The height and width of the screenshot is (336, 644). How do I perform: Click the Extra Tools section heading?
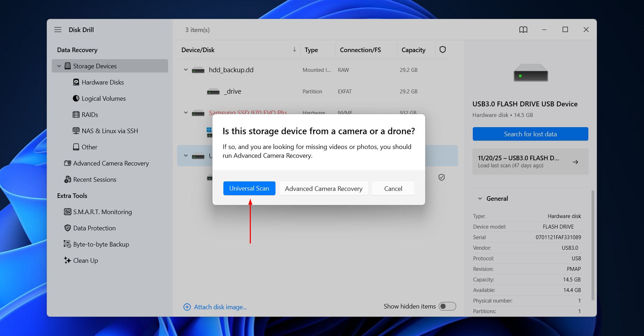(72, 195)
